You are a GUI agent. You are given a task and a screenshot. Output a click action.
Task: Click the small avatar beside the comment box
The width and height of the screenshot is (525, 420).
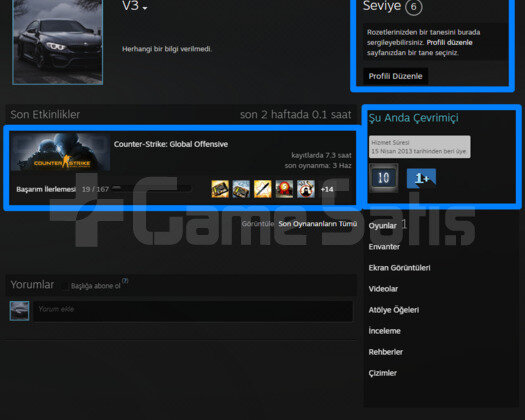pyautogui.click(x=19, y=311)
